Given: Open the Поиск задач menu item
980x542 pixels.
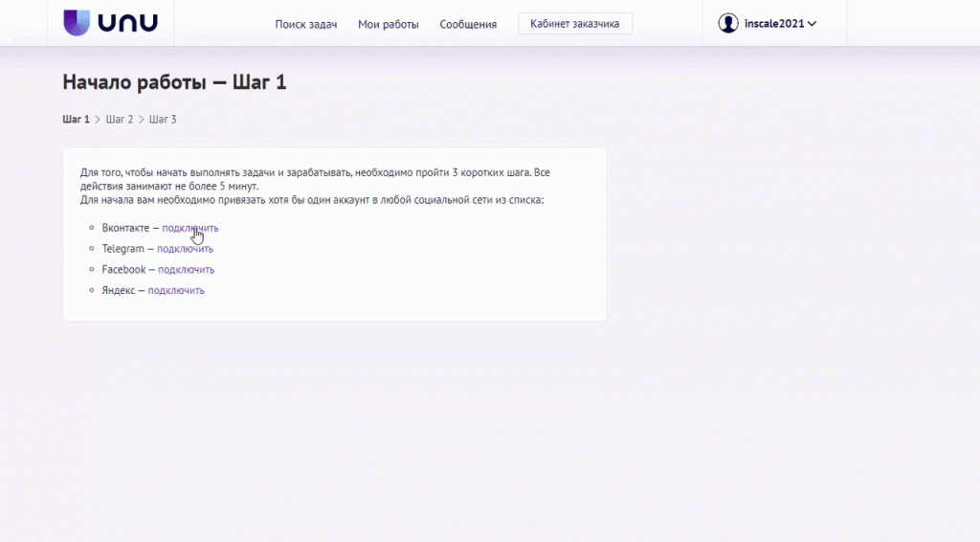Looking at the screenshot, I should tap(306, 24).
